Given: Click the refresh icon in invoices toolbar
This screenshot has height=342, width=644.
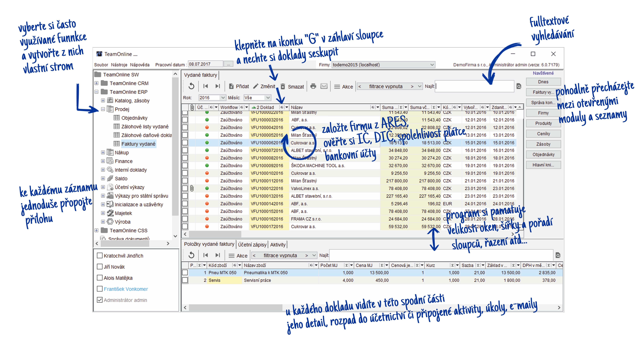Looking at the screenshot, I should point(191,86).
